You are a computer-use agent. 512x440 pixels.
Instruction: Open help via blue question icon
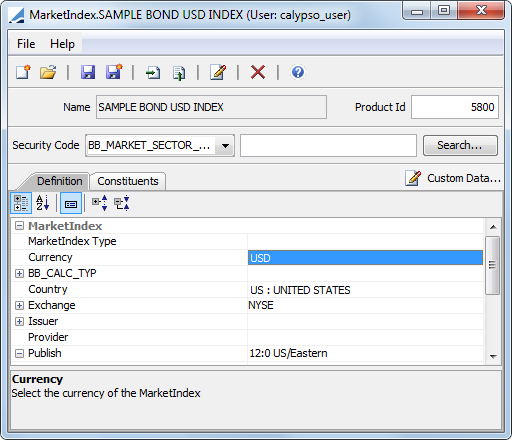pyautogui.click(x=298, y=72)
